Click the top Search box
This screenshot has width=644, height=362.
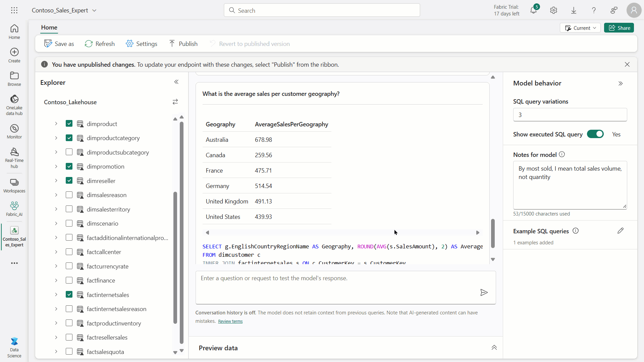(x=322, y=10)
